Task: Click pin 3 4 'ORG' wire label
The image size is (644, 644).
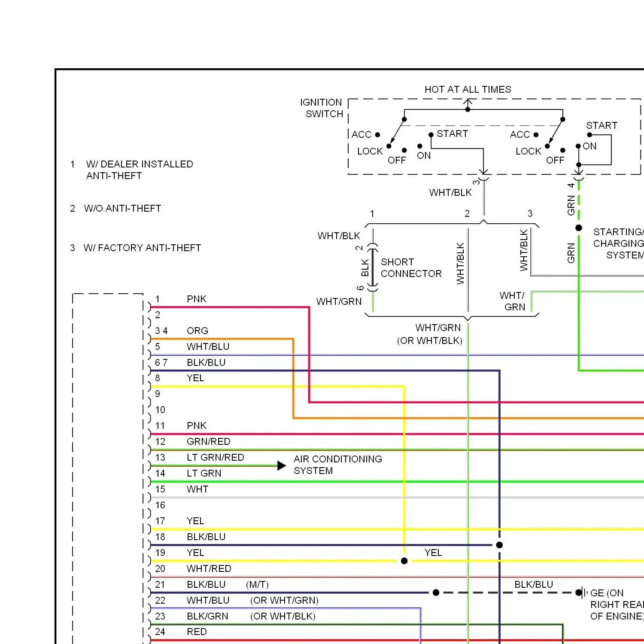Action: pyautogui.click(x=197, y=331)
